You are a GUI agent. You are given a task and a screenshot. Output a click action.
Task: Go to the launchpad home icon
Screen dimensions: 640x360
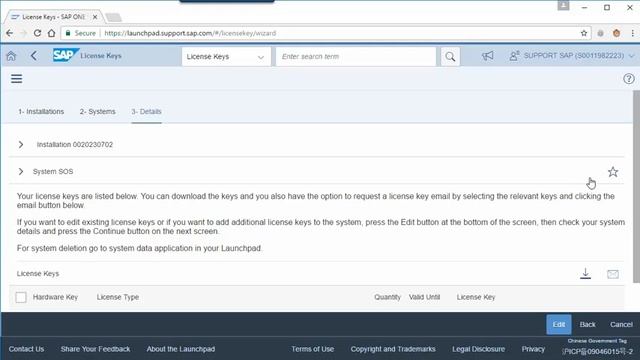pos(11,56)
